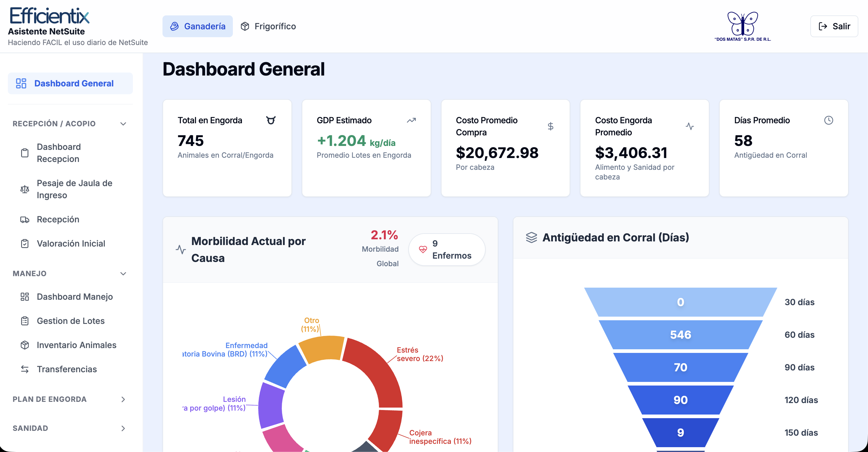Open Pesaje de Jaula de Ingreso
Image resolution: width=868 pixels, height=452 pixels.
70,189
